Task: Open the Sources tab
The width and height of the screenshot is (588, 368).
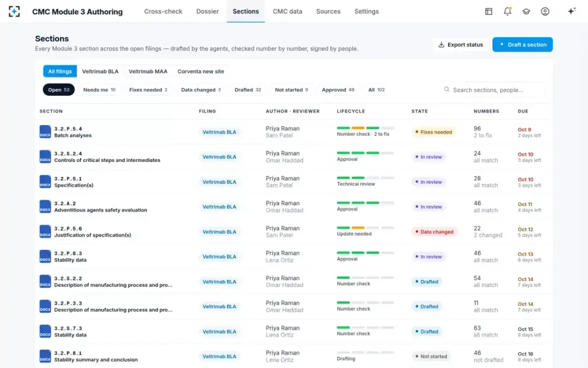Action: pos(328,11)
